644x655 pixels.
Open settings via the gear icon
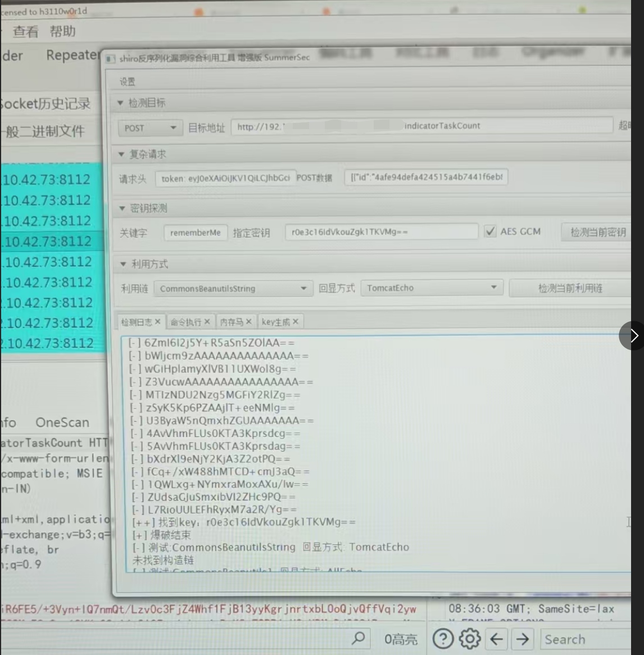point(470,639)
